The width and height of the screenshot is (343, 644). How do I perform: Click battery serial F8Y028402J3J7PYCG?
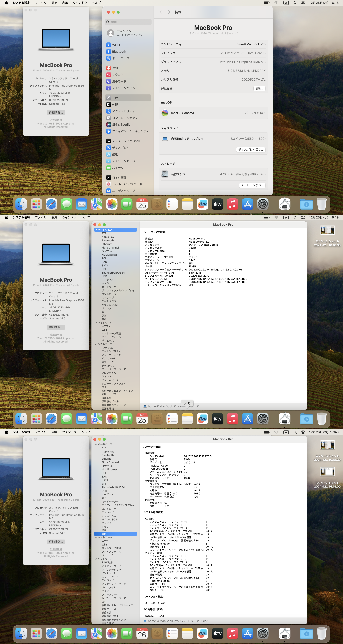click(197, 456)
